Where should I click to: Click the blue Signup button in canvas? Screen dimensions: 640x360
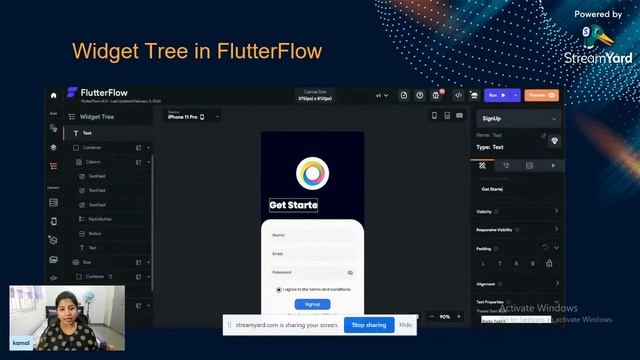pos(312,304)
